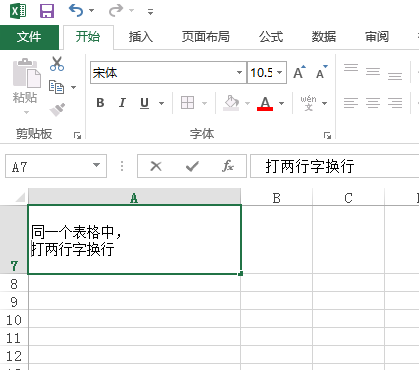Align text left
The width and height of the screenshot is (419, 370).
[x=351, y=103]
